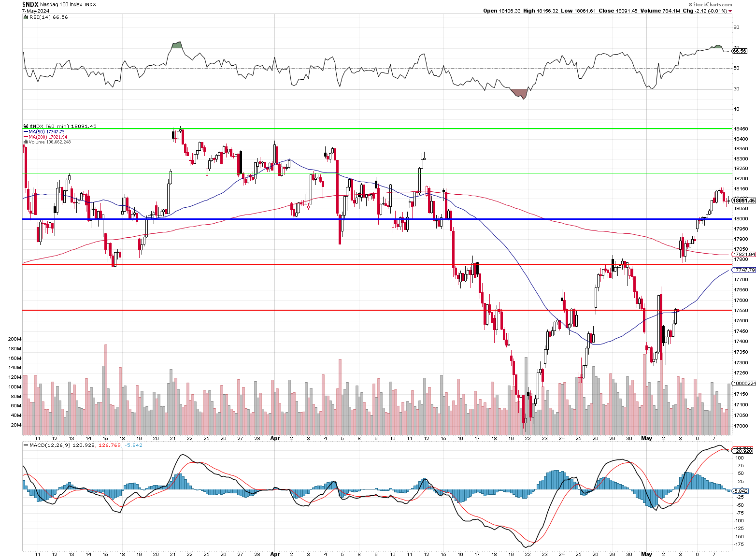
Task: Select the MA(50) blue line legend swatch
Action: pos(26,132)
